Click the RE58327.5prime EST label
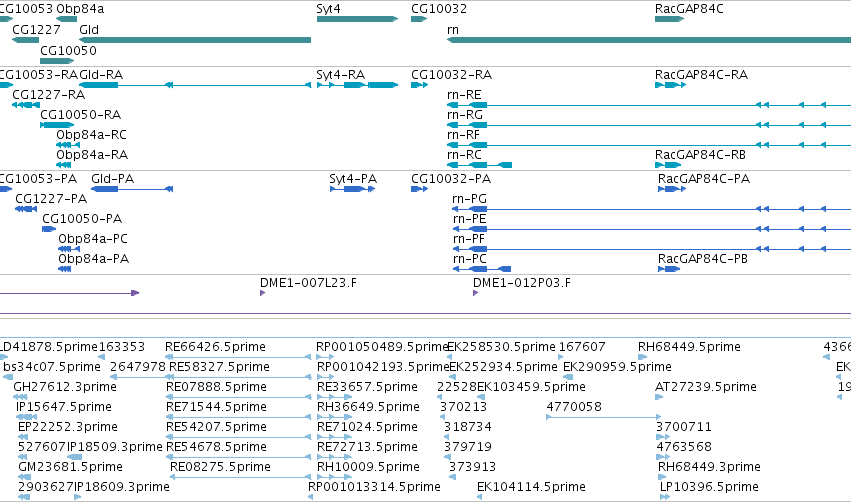The width and height of the screenshot is (851, 502). click(x=219, y=367)
